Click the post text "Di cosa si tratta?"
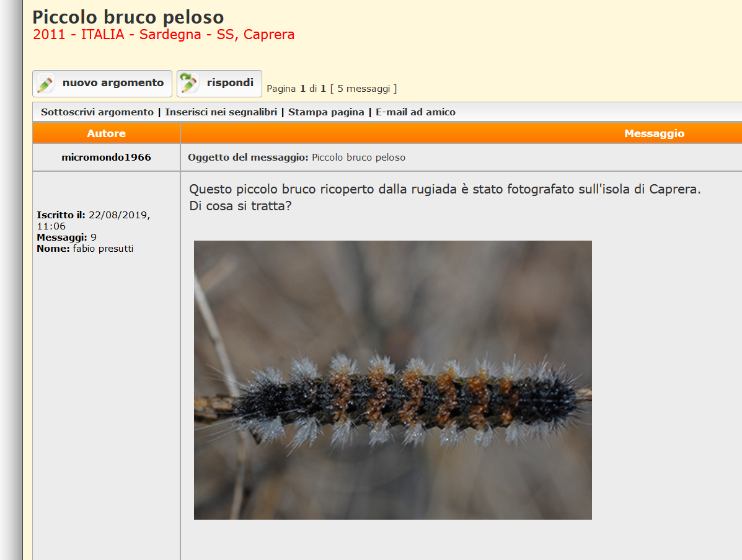 (x=240, y=206)
